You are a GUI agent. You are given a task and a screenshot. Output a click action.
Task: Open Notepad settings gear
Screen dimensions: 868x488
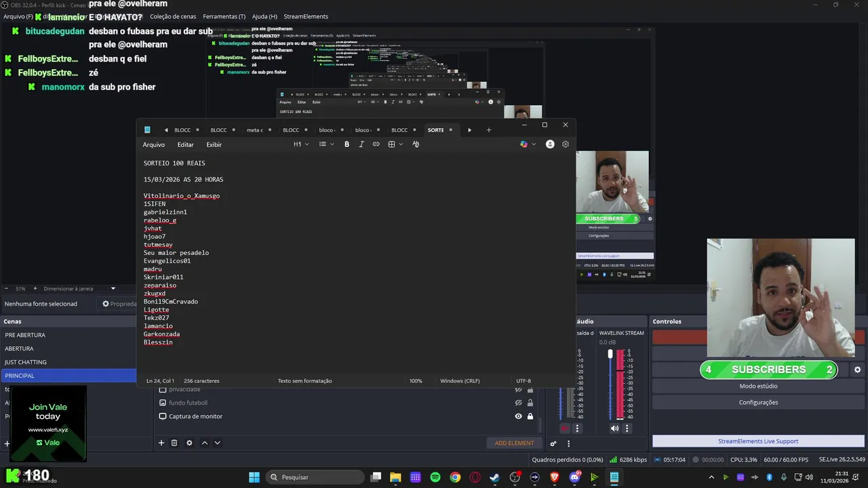566,144
